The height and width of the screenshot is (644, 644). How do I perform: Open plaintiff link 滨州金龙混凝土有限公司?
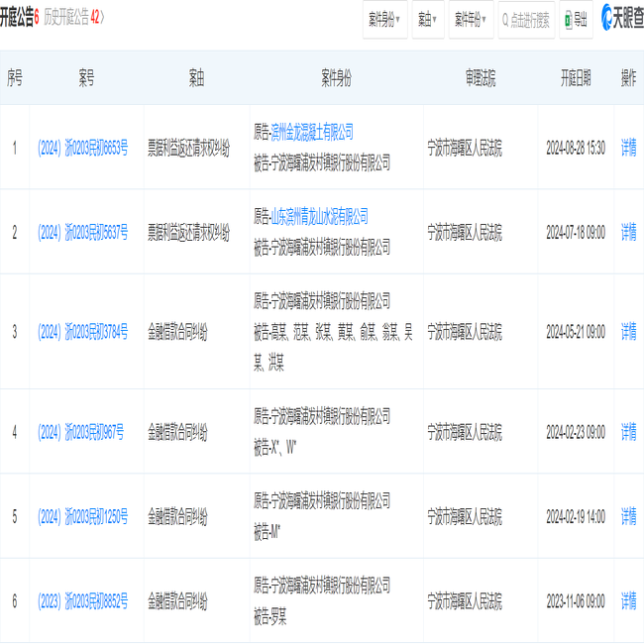pyautogui.click(x=312, y=132)
